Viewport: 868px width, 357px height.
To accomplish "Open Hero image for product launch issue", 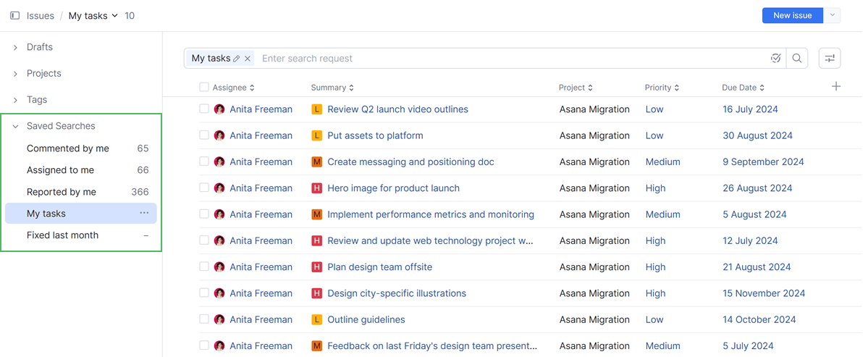I will click(x=393, y=188).
